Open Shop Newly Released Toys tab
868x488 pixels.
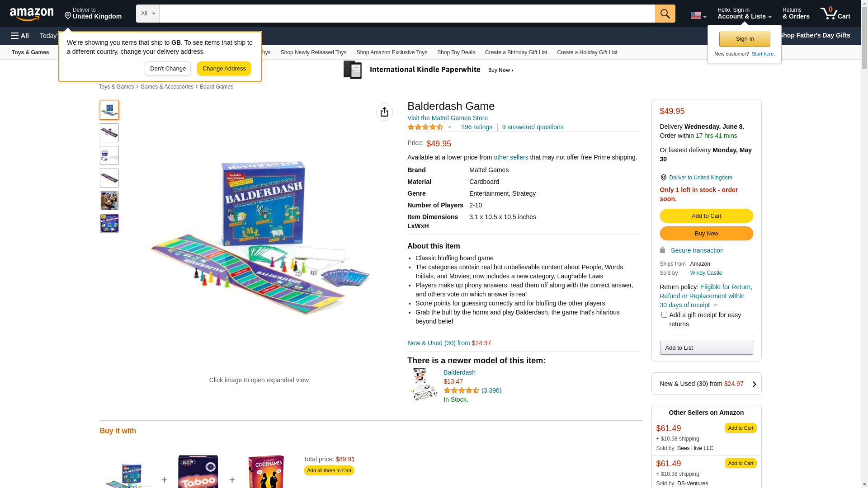click(x=313, y=52)
